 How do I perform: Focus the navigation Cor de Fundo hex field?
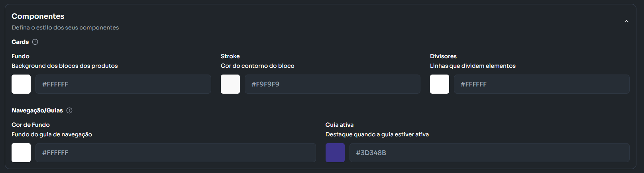(x=175, y=153)
